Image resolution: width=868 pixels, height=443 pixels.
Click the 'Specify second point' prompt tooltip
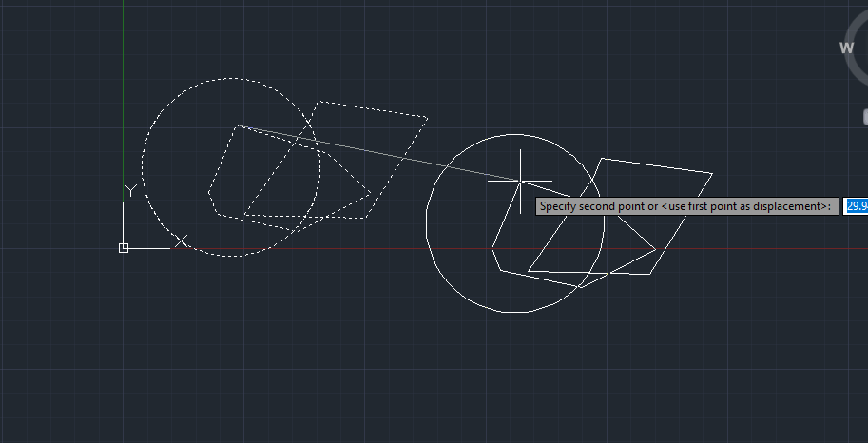pyautogui.click(x=686, y=206)
